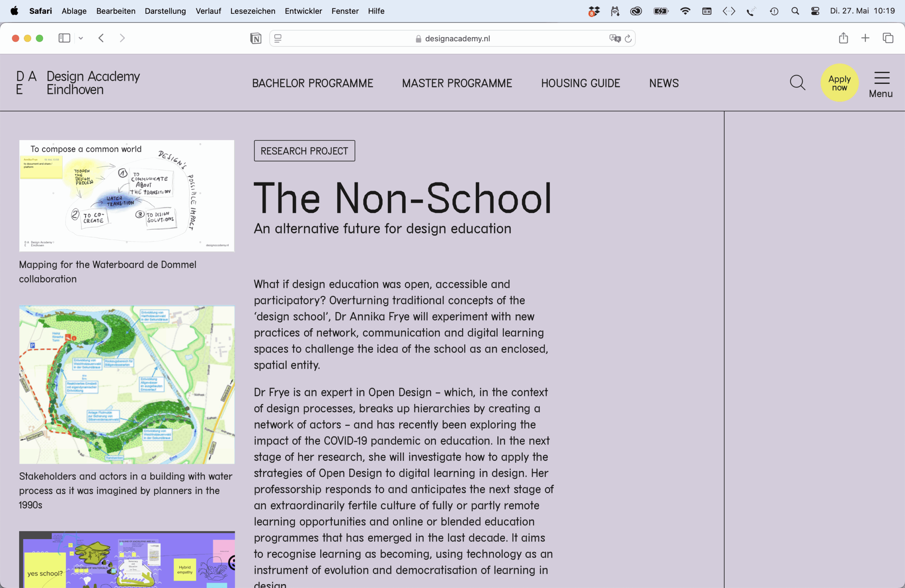The height and width of the screenshot is (588, 905).
Task: Go forward to the next page
Action: coord(122,38)
